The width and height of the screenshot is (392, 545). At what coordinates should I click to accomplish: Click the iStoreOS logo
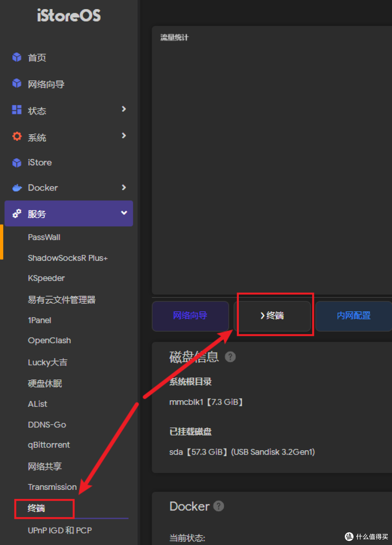[69, 16]
